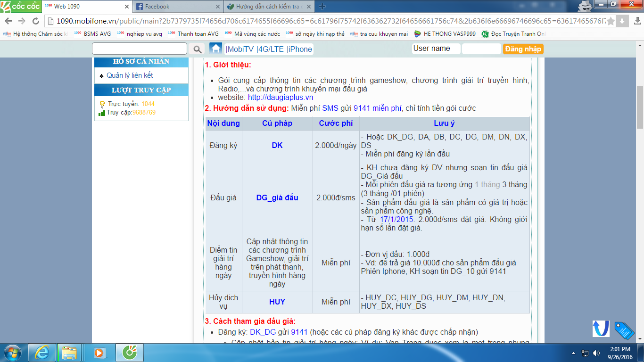Screen dimensions: 644x362
Task: Click the 2.000đ/ngày fee cell
Action: click(336, 146)
